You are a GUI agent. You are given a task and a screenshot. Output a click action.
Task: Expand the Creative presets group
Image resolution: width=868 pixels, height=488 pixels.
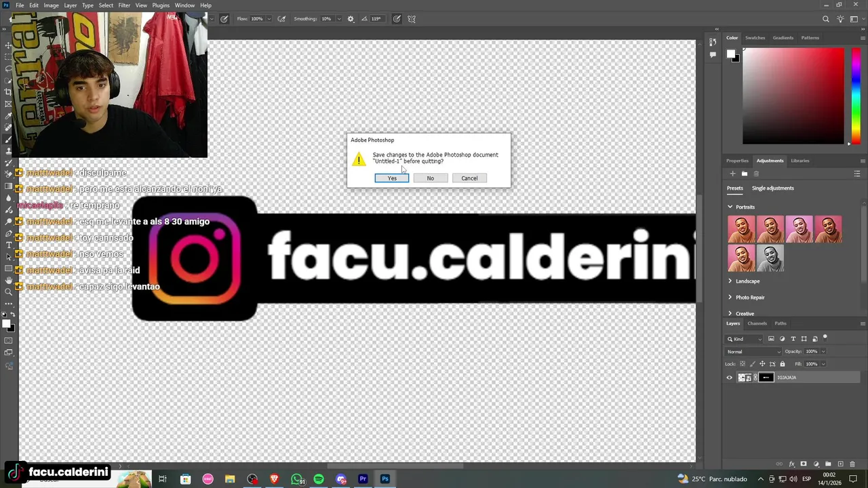[x=730, y=313]
